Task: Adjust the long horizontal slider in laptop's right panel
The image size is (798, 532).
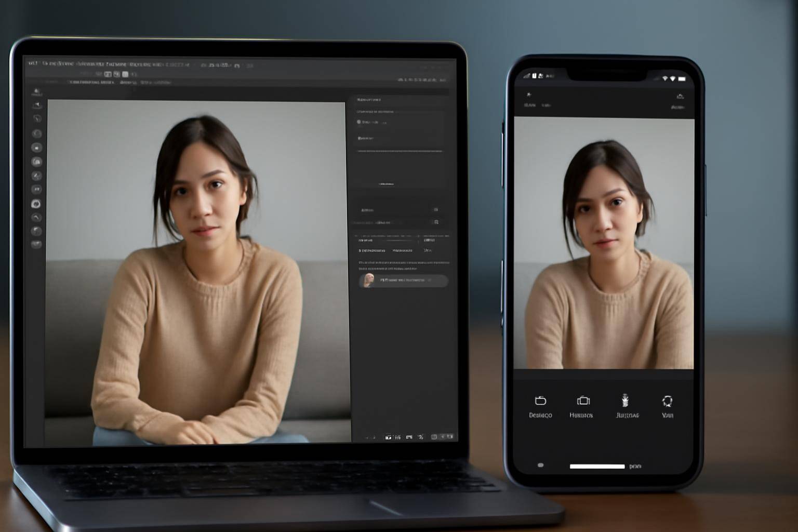Action: (400, 151)
